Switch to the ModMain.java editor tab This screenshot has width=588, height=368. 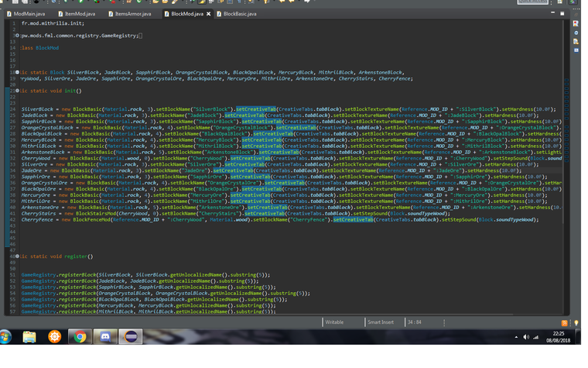pos(27,14)
